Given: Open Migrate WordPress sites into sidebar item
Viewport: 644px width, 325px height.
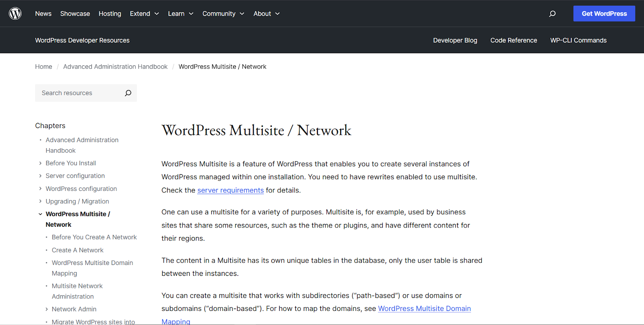Looking at the screenshot, I should [x=93, y=322].
